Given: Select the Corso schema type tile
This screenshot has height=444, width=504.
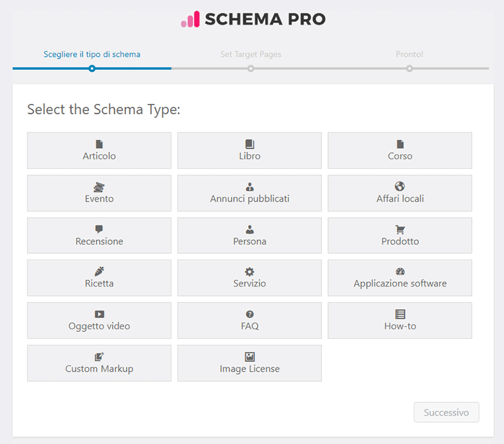Looking at the screenshot, I should tap(400, 151).
